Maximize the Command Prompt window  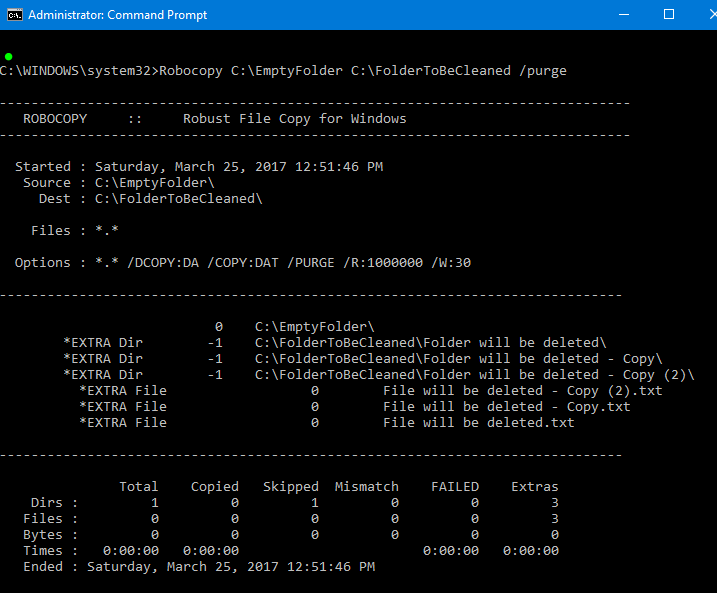669,15
